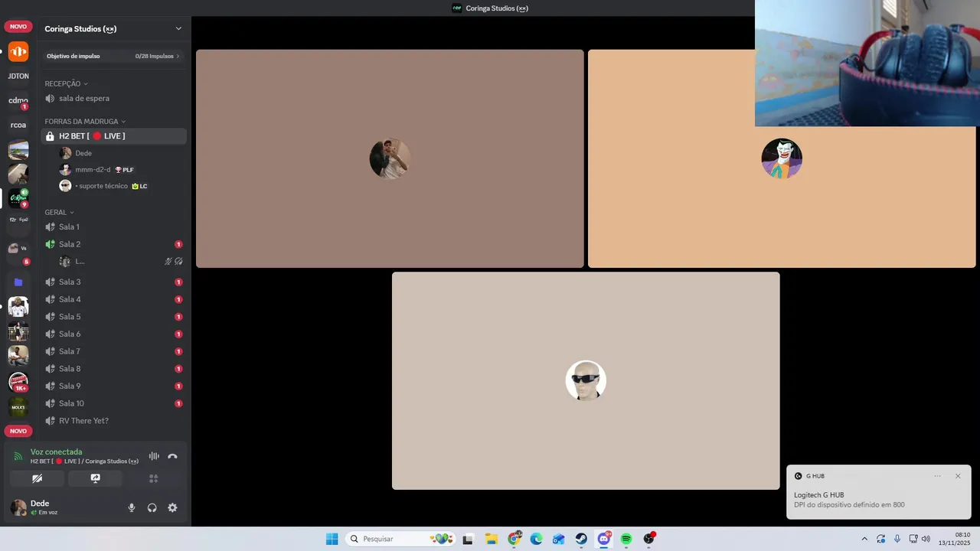980x551 pixels.
Task: Collapse the RECEPÇÃO category
Action: point(66,83)
